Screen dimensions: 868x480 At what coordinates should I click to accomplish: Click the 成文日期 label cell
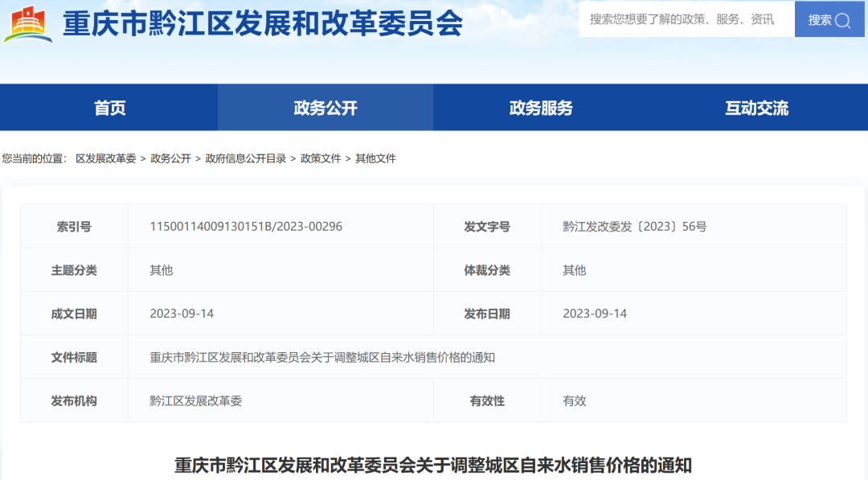[x=74, y=314]
